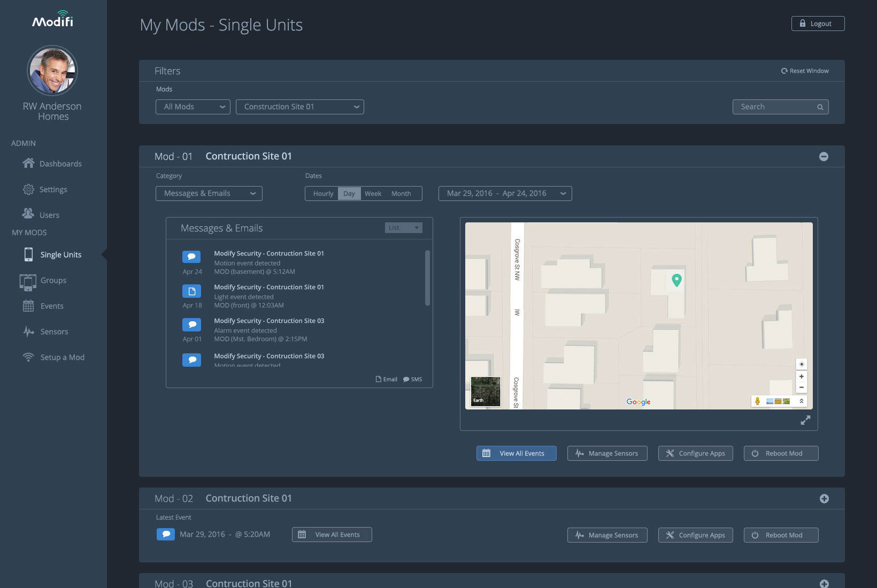Collapse Mod - 01 panel

824,157
